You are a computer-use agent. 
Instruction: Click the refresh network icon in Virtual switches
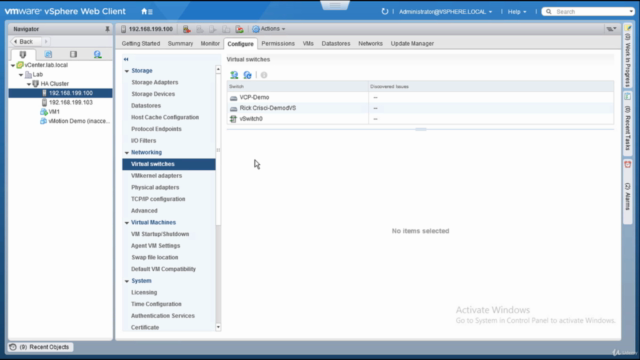[247, 75]
